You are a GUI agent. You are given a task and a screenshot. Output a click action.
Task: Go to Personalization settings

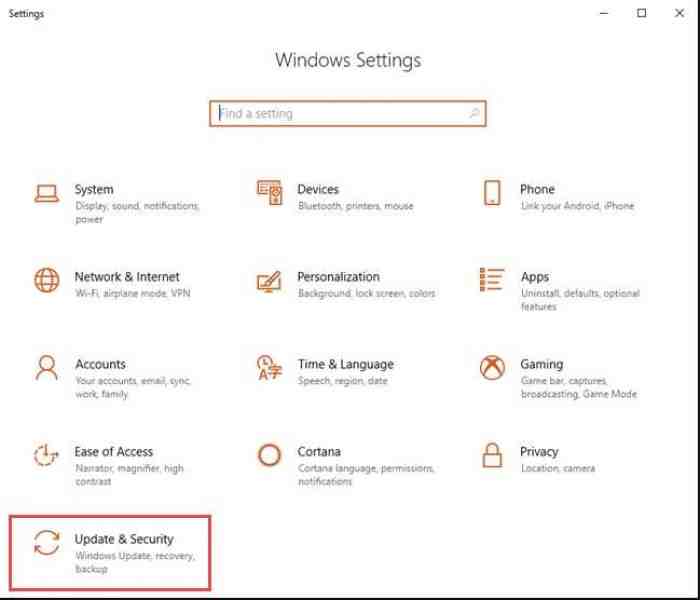coord(338,277)
